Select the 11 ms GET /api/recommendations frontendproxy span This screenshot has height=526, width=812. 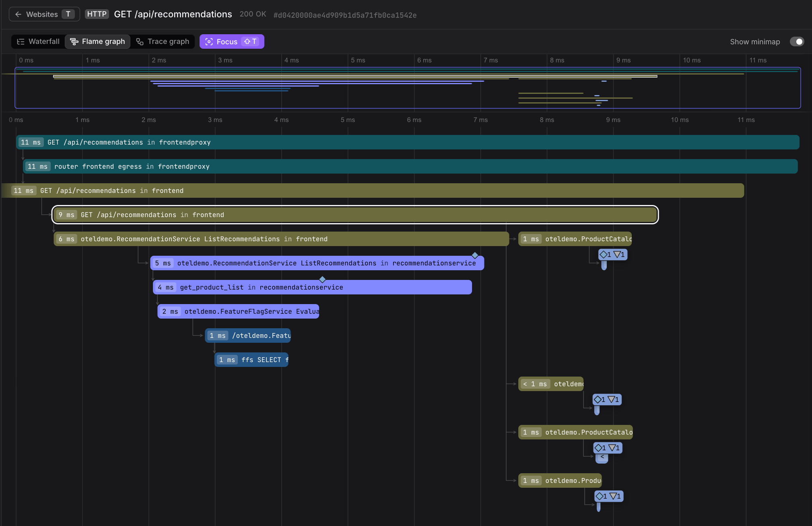click(x=408, y=142)
